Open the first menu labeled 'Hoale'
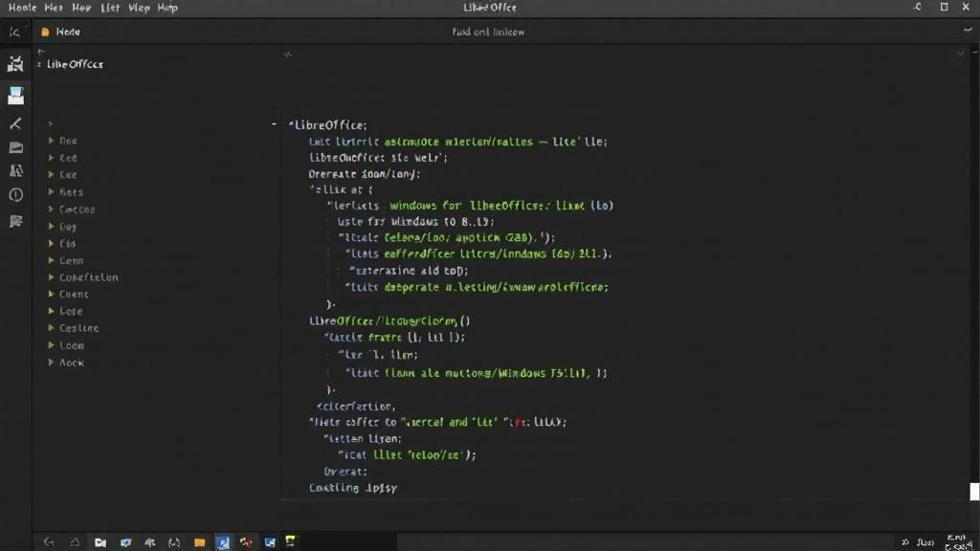The image size is (980, 551). (x=23, y=8)
